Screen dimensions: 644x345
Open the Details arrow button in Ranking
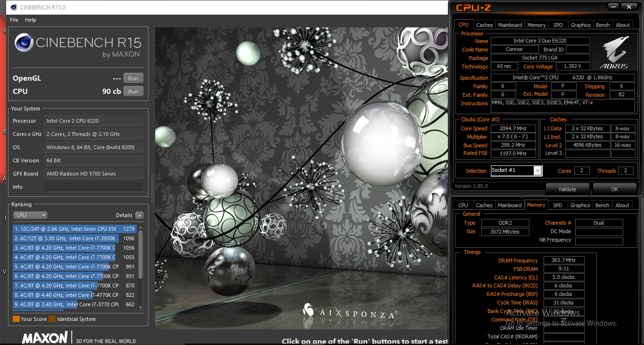139,215
